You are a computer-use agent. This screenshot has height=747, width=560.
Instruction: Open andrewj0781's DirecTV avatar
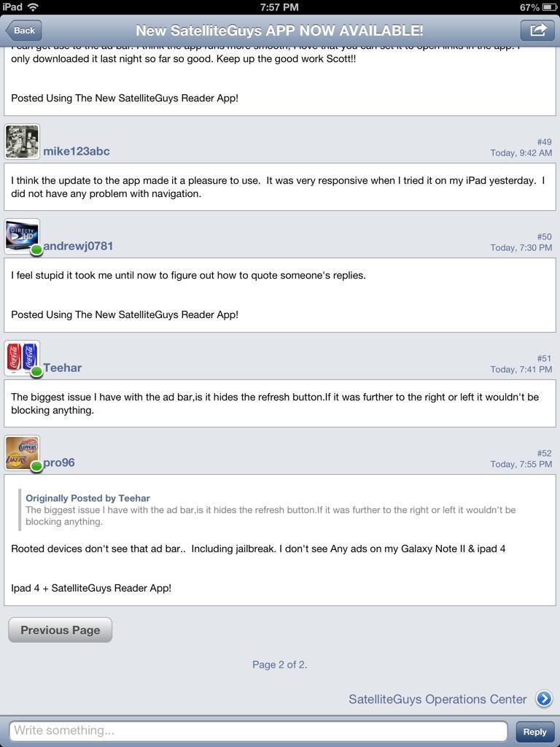tap(22, 236)
